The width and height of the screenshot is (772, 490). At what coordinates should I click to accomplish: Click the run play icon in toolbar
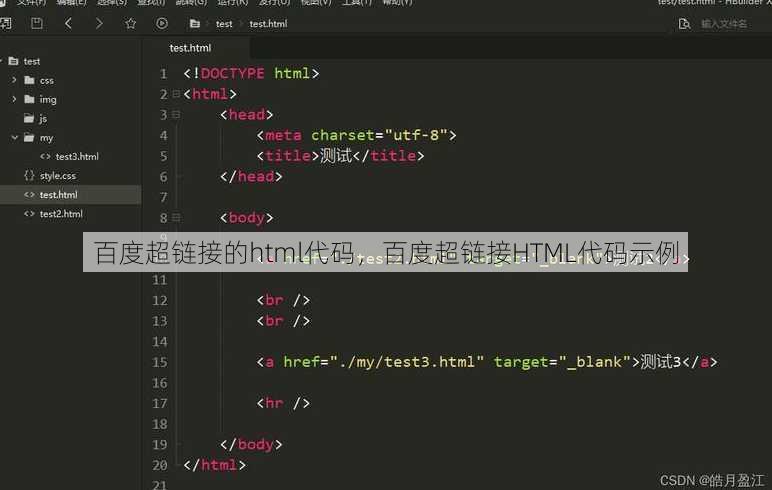coord(161,23)
